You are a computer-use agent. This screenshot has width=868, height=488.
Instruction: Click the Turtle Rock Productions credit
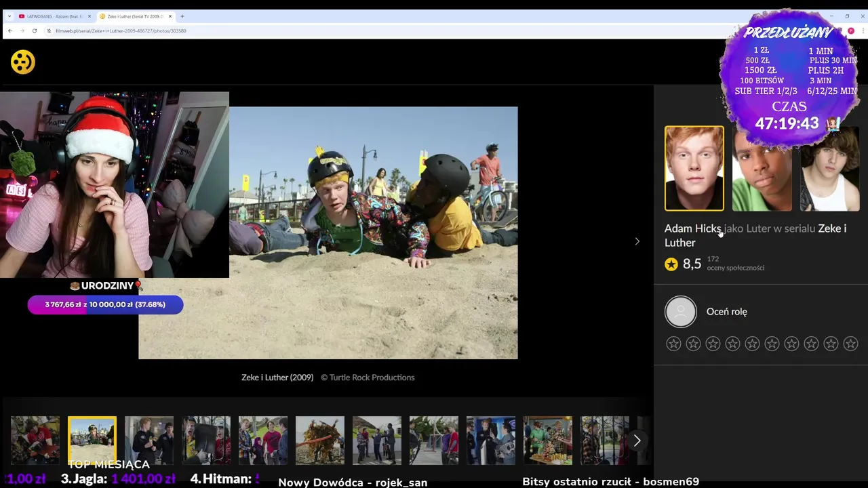point(368,378)
